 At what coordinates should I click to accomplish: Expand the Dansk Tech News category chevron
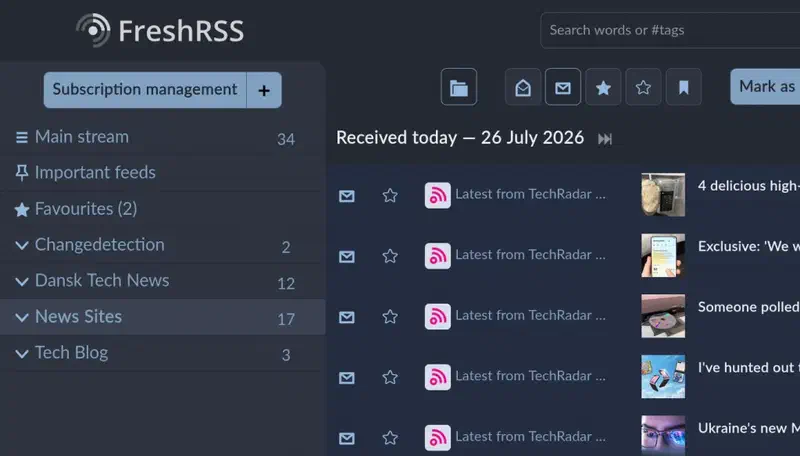click(21, 282)
